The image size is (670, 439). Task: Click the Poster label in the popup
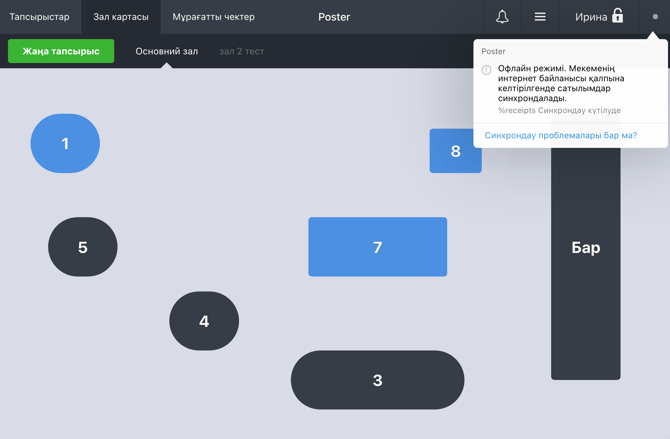click(x=493, y=51)
